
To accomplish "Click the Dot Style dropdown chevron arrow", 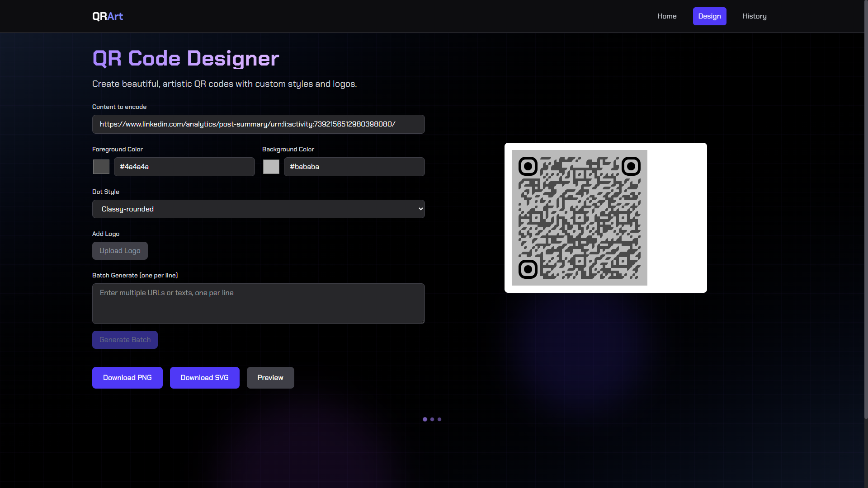I will [420, 209].
